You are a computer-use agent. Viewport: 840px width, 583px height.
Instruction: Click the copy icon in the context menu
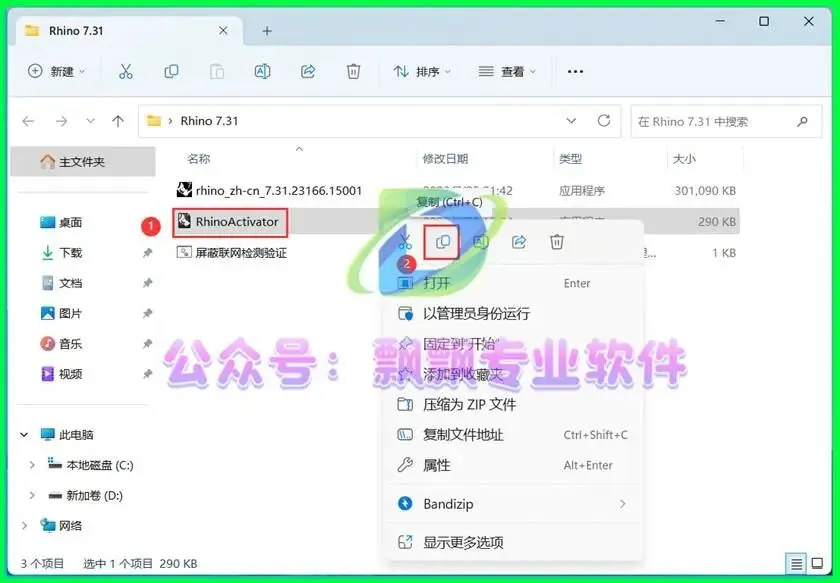tap(443, 242)
